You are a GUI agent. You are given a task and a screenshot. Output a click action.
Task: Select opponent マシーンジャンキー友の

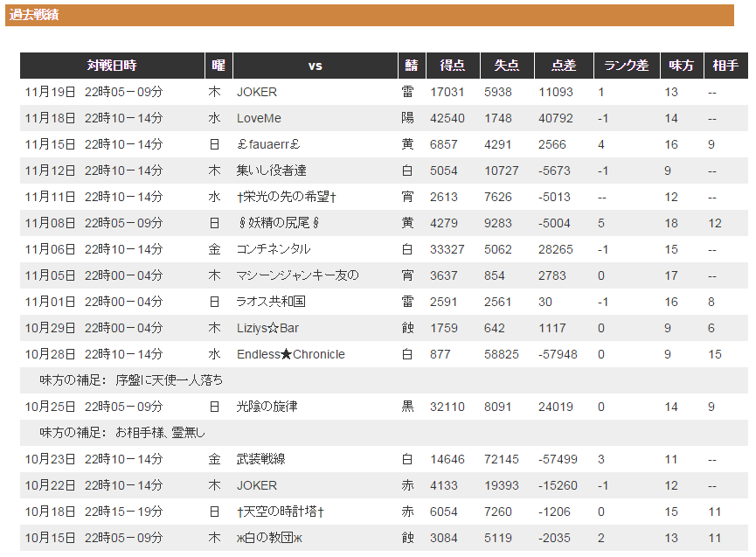click(298, 275)
